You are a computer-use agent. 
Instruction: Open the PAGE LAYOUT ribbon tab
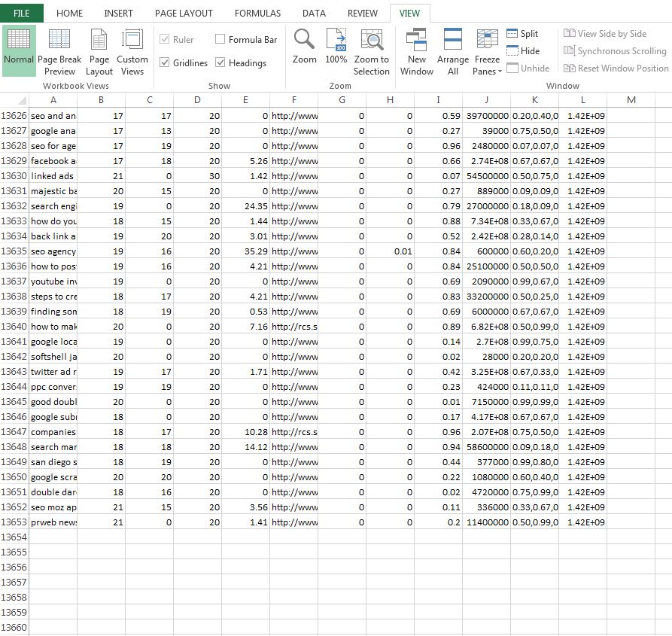point(184,13)
